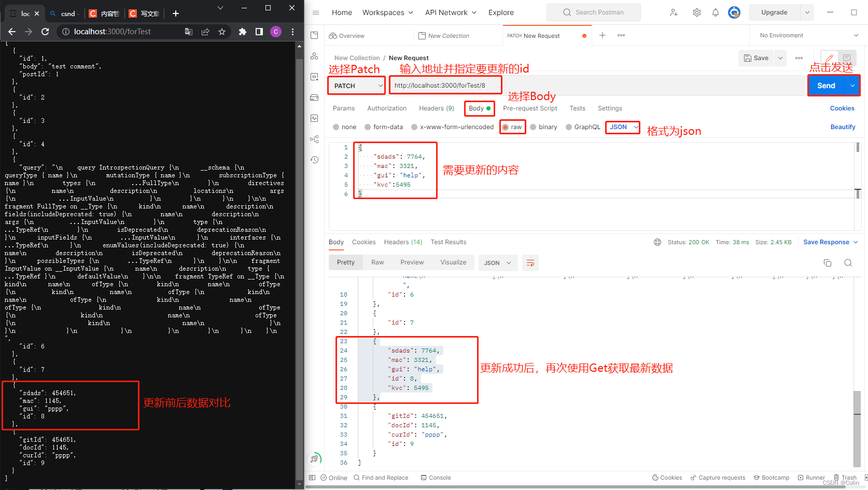Open Mock Servers icon in sidebar
The width and height of the screenshot is (868, 490).
click(314, 97)
